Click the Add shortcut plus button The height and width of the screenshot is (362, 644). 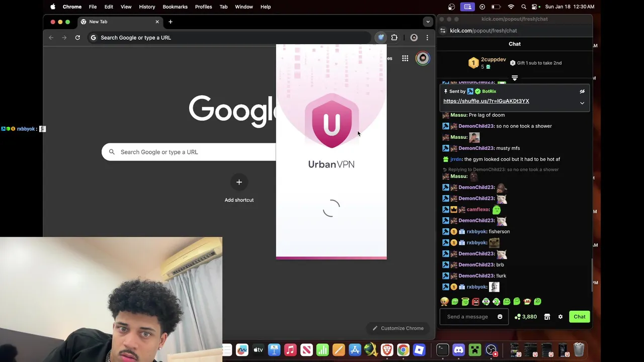pos(239,182)
